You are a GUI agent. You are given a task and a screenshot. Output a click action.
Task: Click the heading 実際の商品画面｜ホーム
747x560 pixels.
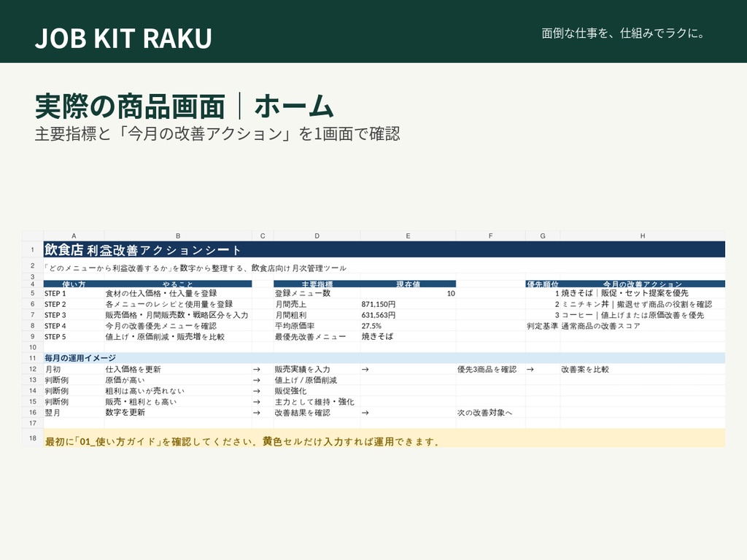(x=184, y=106)
